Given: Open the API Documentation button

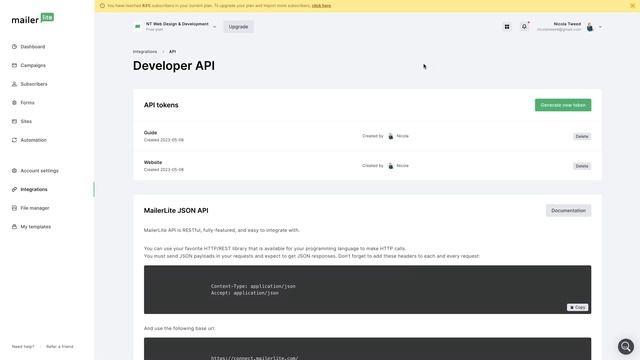Looking at the screenshot, I should (x=568, y=211).
